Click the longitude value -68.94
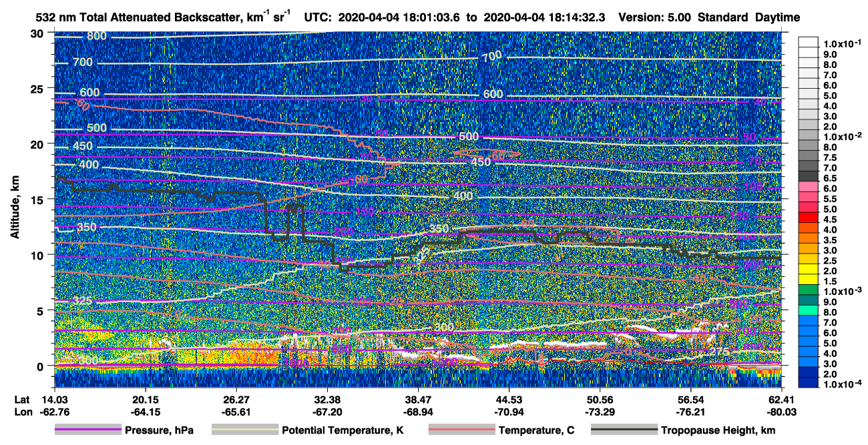The image size is (868, 445). [418, 412]
